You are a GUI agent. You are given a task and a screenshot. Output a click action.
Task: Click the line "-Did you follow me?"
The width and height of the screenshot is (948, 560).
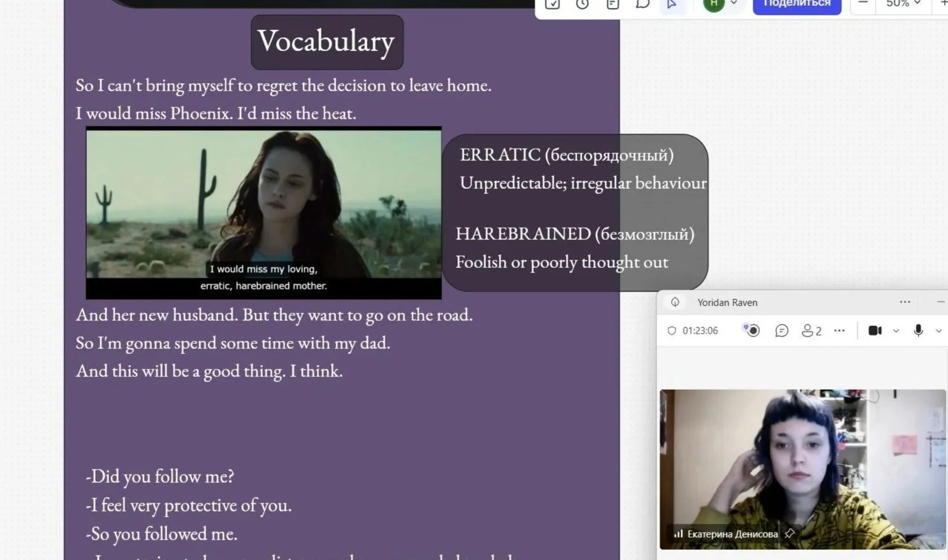[x=160, y=476]
